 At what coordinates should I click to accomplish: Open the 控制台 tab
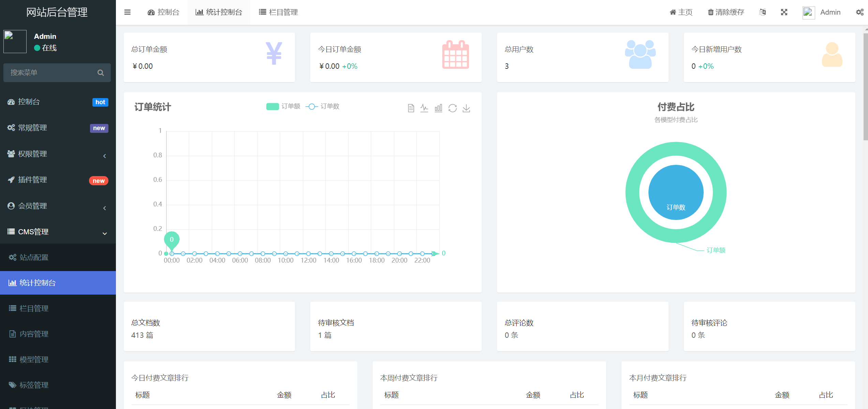(x=163, y=12)
